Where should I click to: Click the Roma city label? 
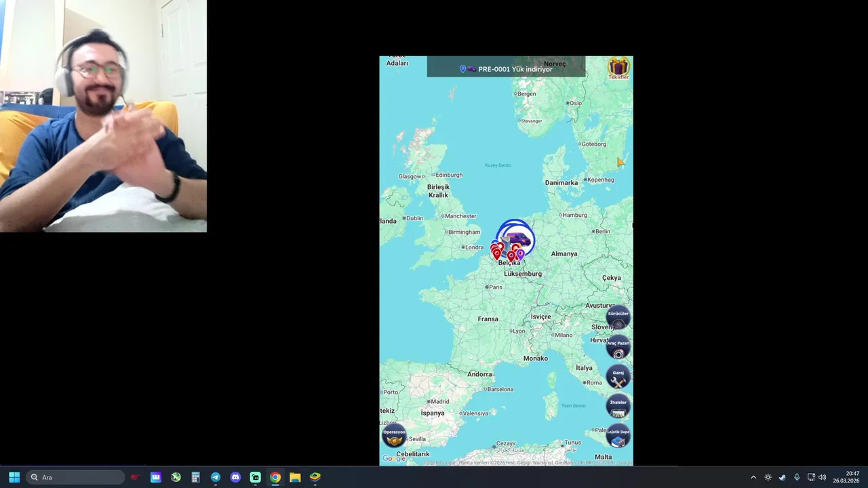coord(594,382)
